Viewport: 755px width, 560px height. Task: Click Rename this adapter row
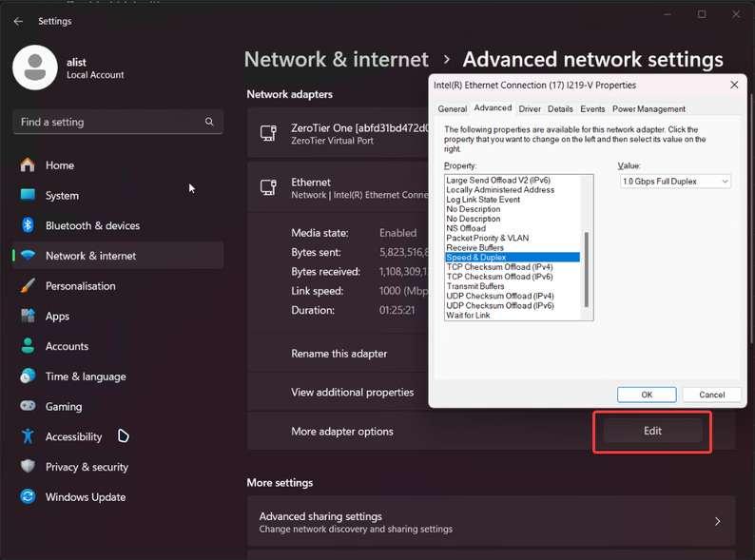pos(338,354)
